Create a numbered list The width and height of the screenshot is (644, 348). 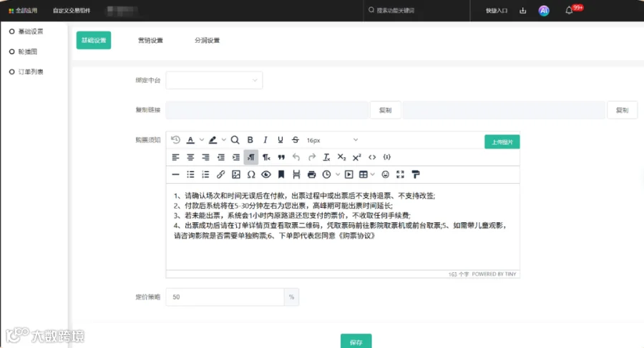pos(205,174)
